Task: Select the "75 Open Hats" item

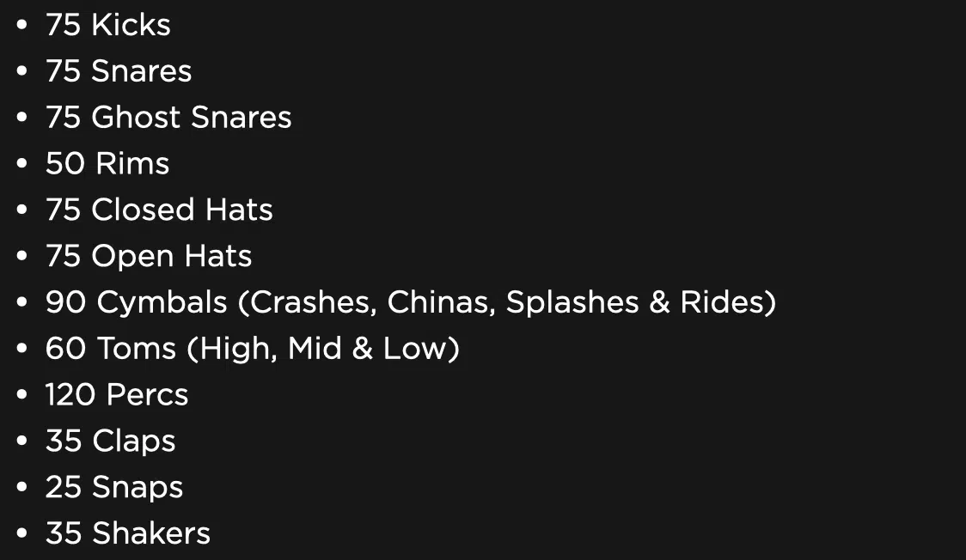Action: pos(149,256)
